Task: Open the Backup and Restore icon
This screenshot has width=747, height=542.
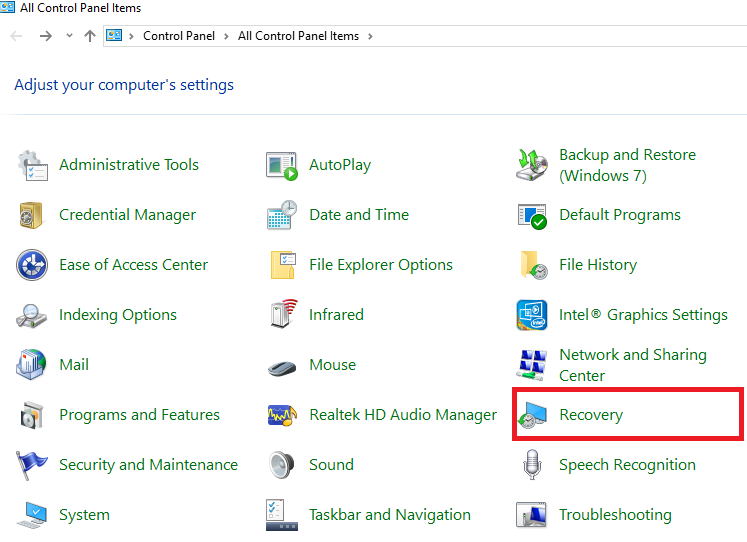Action: 532,165
